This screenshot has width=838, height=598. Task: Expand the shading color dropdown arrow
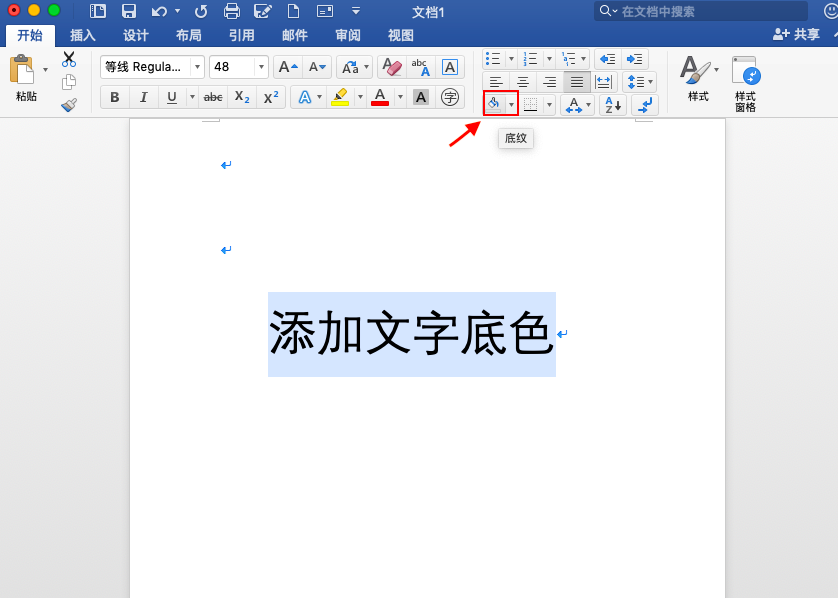tap(511, 105)
